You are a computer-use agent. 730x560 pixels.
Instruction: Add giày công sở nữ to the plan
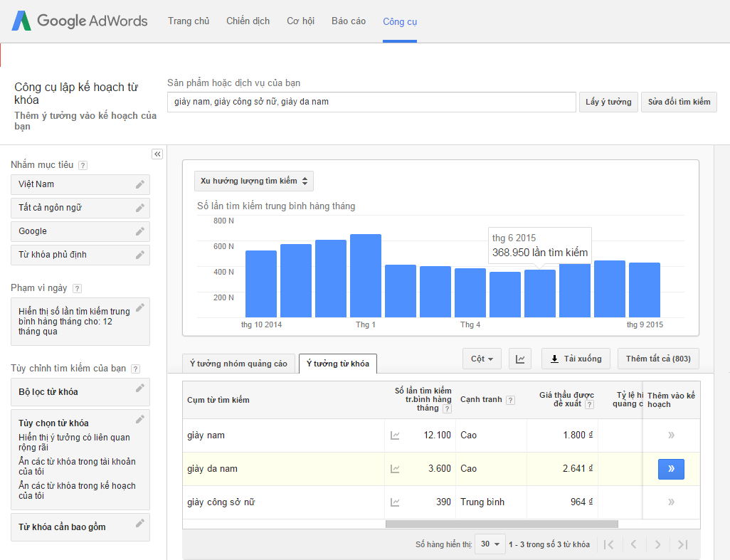(670, 501)
